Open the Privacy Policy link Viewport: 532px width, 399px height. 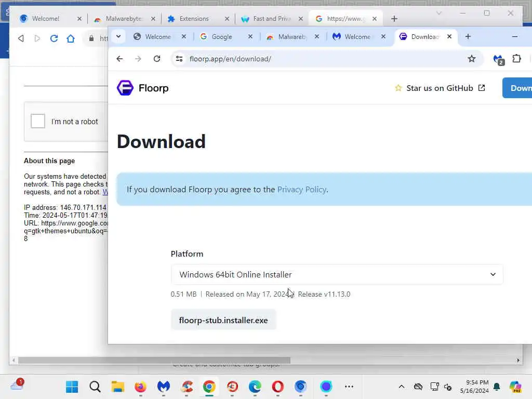point(302,189)
